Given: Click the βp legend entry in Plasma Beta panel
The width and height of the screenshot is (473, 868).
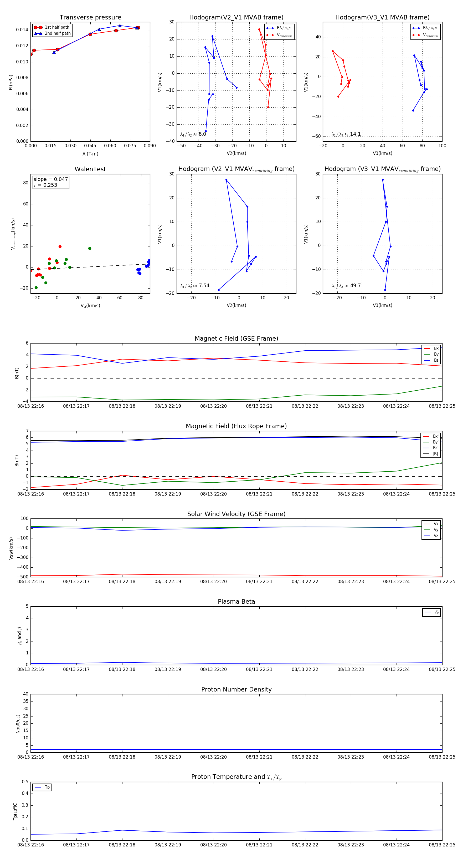Looking at the screenshot, I should click(x=431, y=612).
